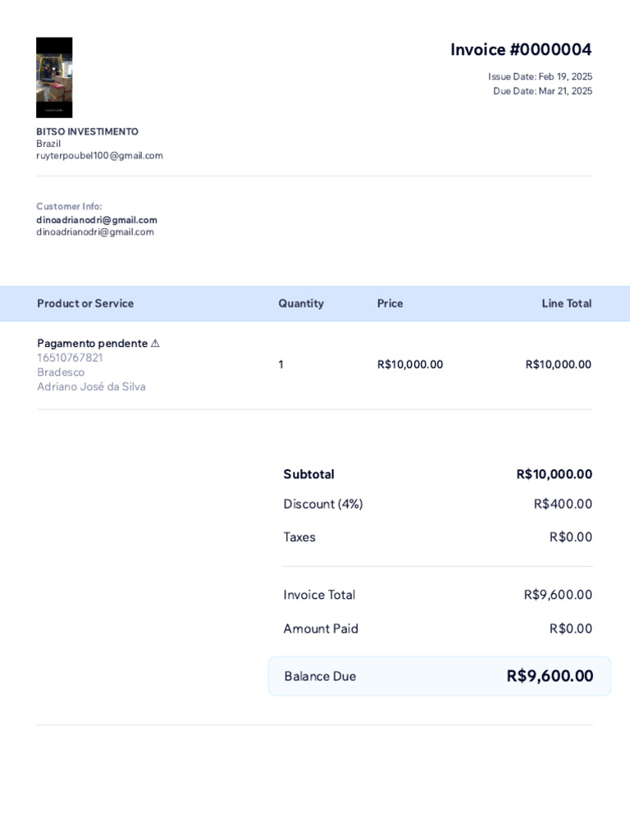
Task: Click the warning icon beside Pagamento pendente
Action: [x=155, y=344]
